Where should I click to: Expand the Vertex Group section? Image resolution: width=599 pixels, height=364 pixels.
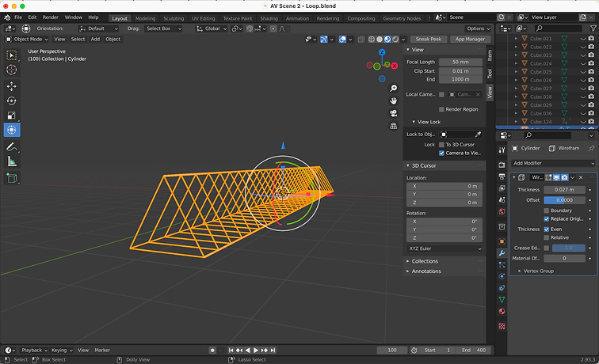(538, 271)
